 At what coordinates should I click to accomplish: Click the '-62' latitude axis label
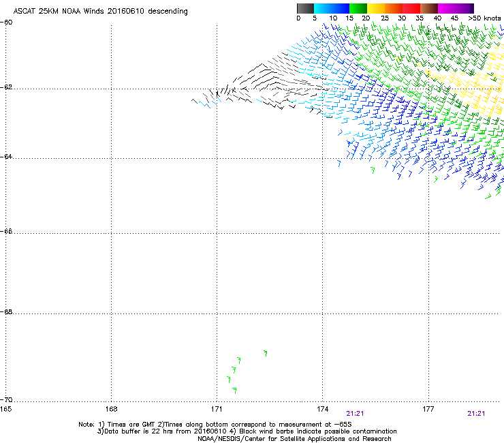(x=6, y=87)
